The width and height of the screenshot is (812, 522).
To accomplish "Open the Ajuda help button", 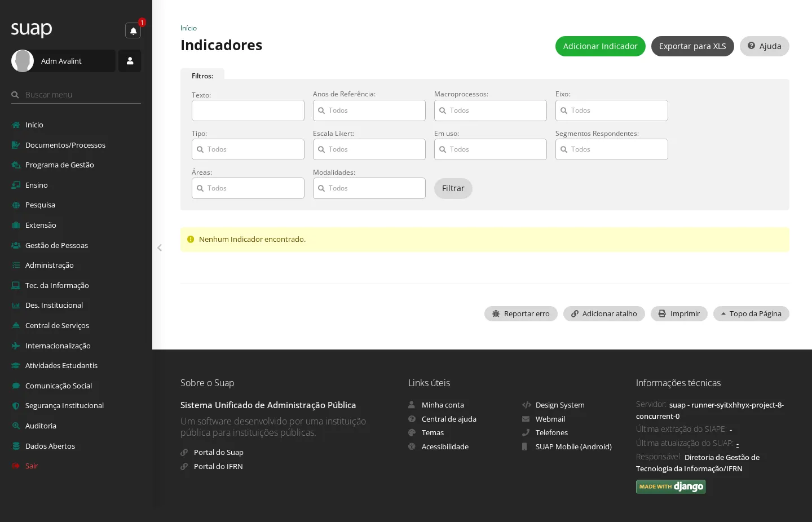I will coord(764,46).
